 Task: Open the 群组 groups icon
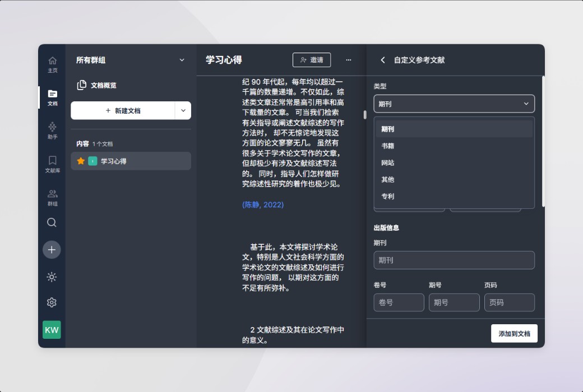(53, 197)
